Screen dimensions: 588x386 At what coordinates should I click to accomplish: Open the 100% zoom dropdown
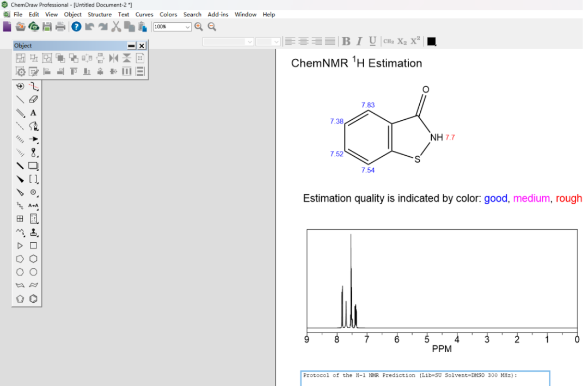point(173,27)
